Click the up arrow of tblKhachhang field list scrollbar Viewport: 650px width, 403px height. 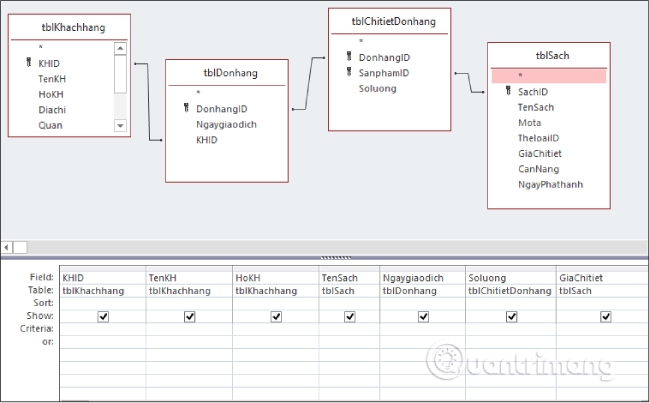tap(120, 49)
